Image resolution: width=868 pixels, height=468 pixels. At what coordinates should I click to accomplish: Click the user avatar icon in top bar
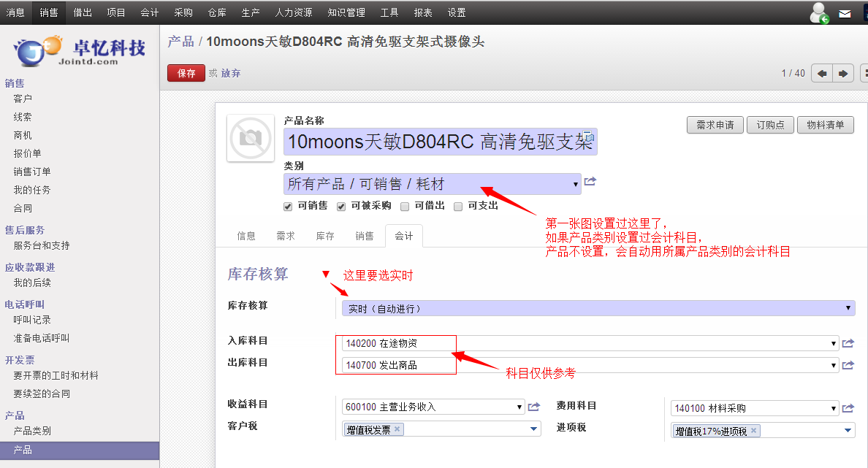819,13
